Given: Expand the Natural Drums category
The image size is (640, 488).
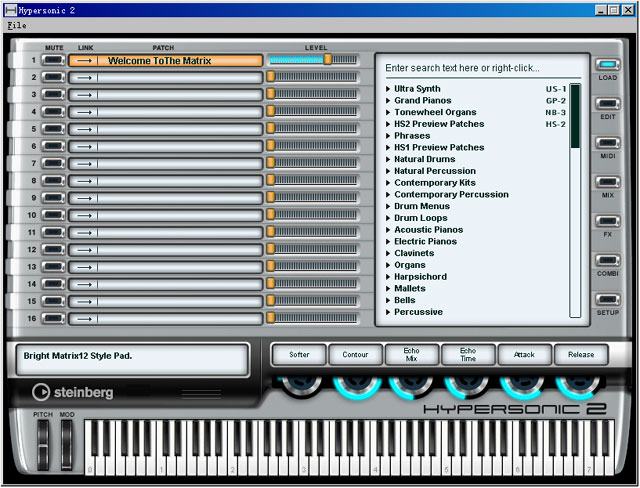Looking at the screenshot, I should 389,160.
